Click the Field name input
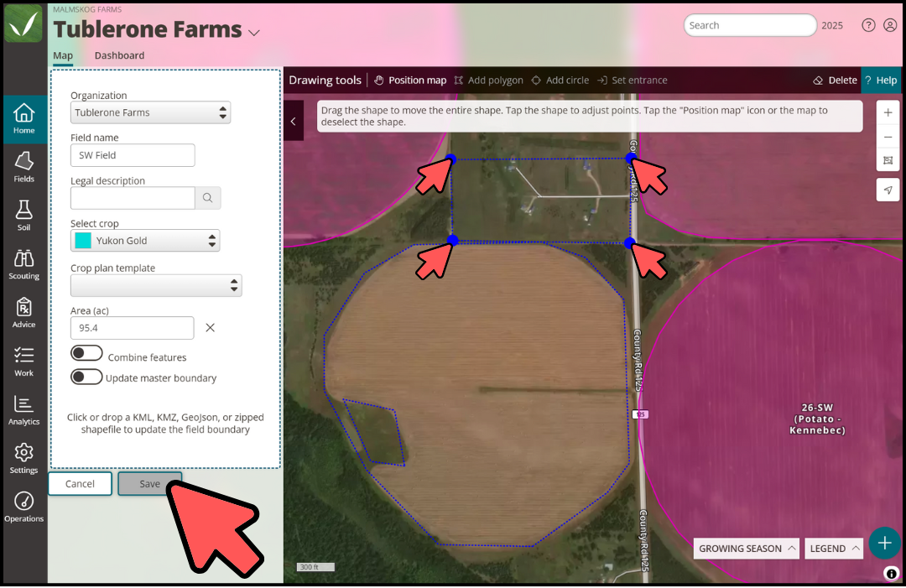The width and height of the screenshot is (906, 588). [133, 155]
